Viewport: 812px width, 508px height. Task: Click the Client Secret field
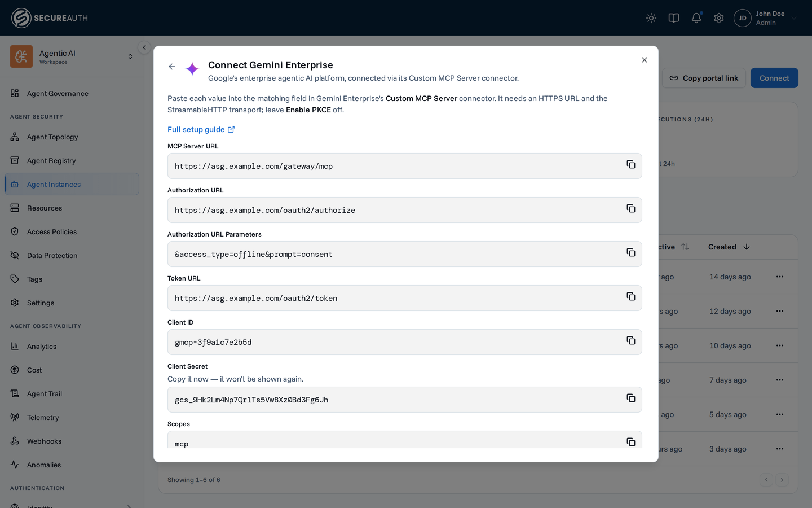[x=405, y=400]
